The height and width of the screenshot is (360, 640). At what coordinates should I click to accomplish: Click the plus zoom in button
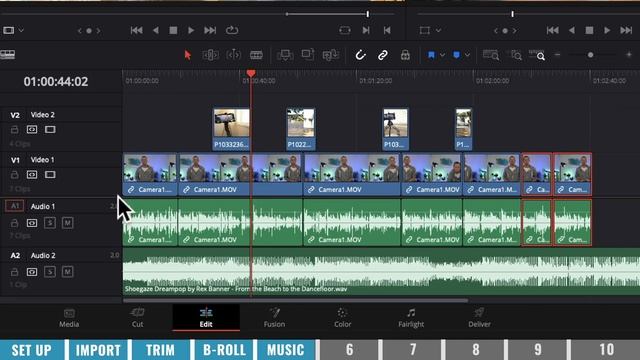[629, 55]
